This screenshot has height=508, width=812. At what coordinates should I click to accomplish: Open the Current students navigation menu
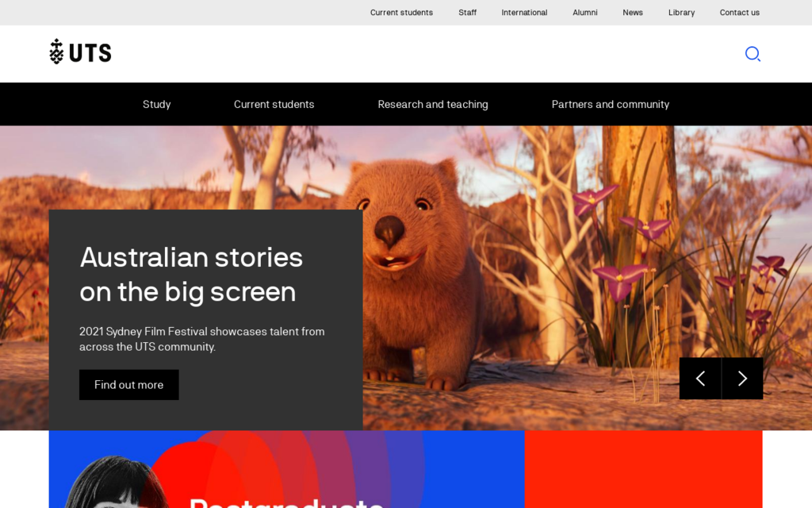274,104
